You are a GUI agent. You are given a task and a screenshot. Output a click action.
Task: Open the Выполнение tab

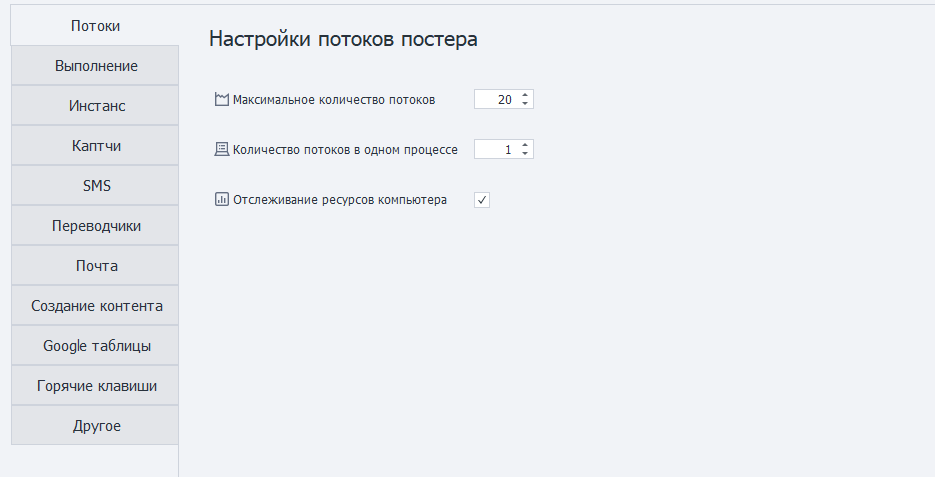point(96,66)
